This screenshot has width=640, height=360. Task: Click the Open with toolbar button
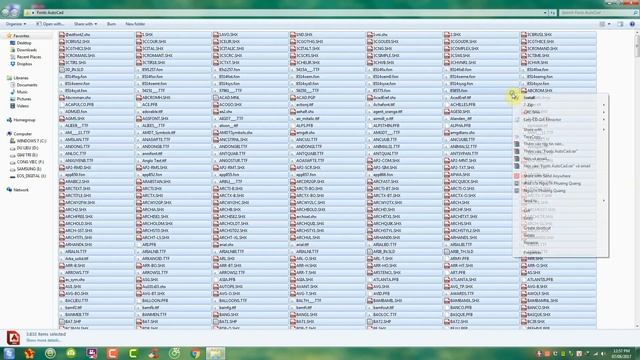coord(50,24)
